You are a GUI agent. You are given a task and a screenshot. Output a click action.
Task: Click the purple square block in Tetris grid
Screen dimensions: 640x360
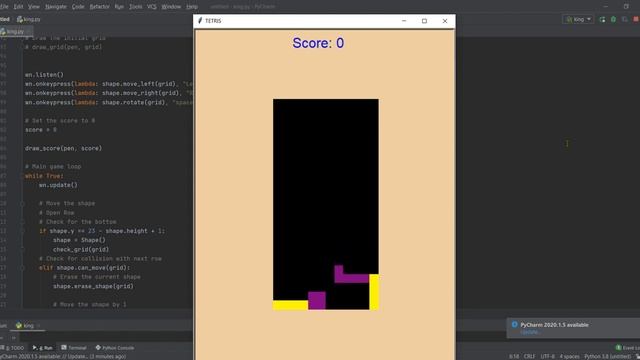click(317, 300)
